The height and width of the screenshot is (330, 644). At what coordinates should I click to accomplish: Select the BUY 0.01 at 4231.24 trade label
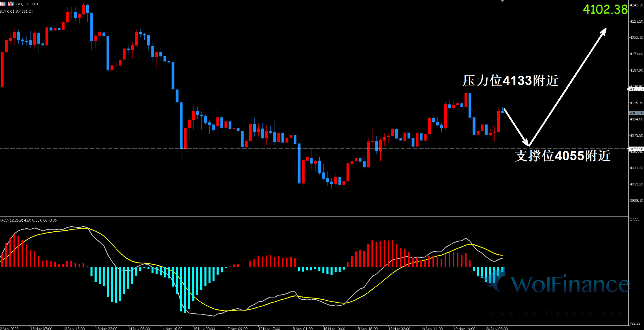16,12
